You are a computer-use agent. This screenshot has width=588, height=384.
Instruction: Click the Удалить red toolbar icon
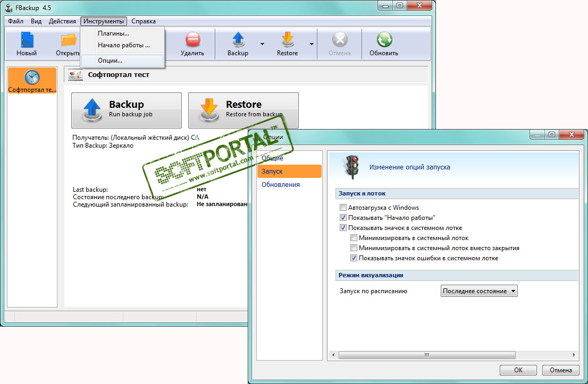[193, 39]
